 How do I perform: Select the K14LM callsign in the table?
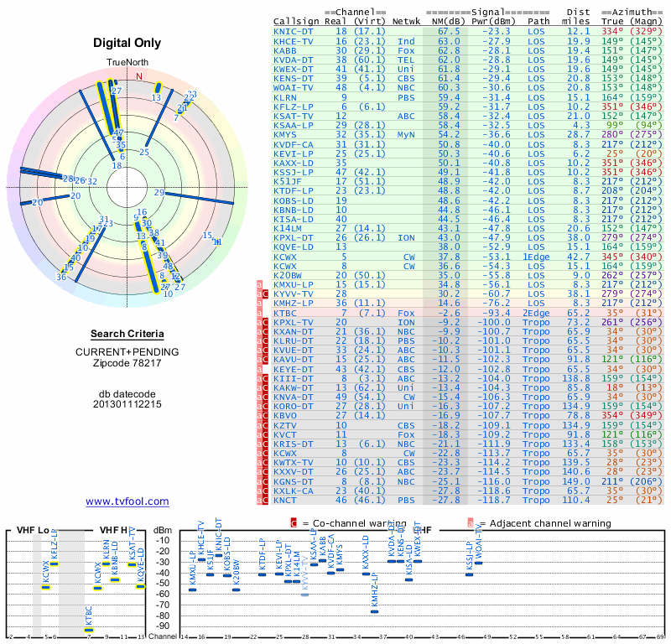288,228
